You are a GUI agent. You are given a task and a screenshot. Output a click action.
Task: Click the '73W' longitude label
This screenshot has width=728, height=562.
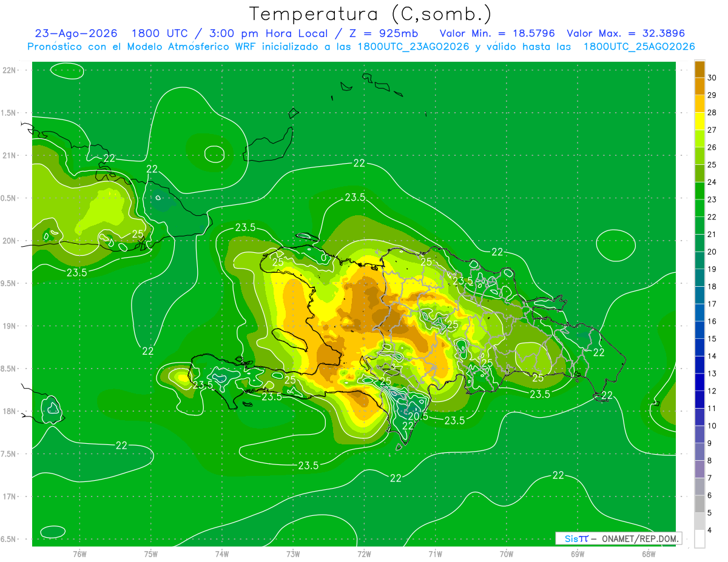(x=293, y=554)
